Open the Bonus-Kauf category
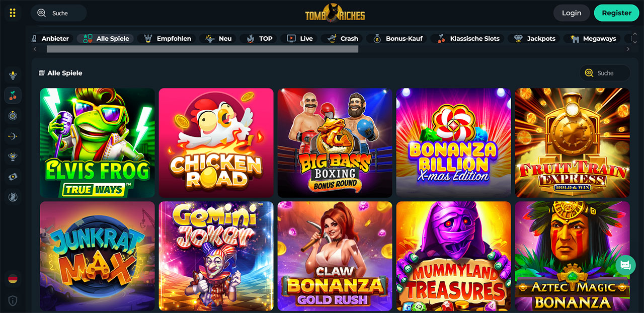 (396, 38)
